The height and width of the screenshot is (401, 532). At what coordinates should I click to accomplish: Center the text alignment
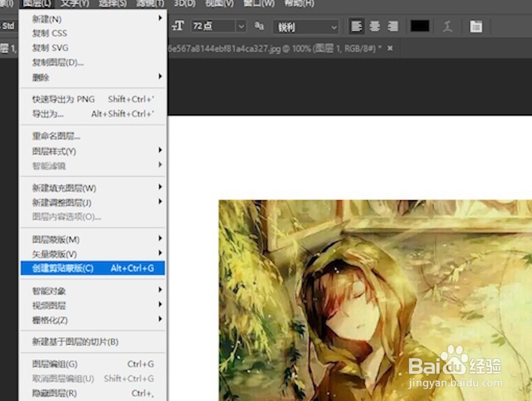pos(375,26)
